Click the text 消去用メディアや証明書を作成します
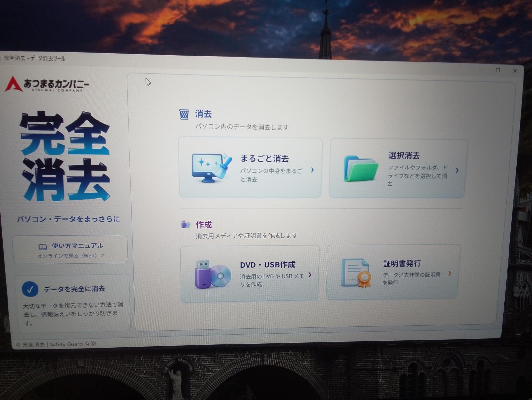 tap(246, 236)
